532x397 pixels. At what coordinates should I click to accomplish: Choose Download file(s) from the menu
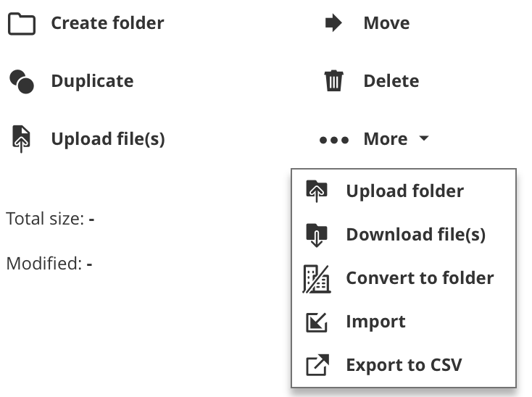click(415, 235)
